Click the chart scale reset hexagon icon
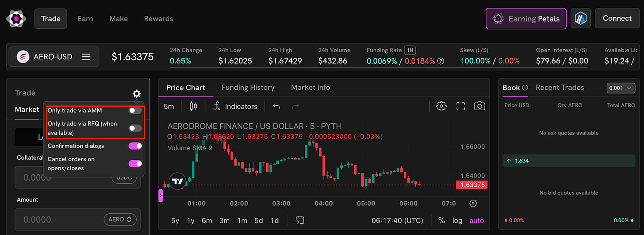 473,203
